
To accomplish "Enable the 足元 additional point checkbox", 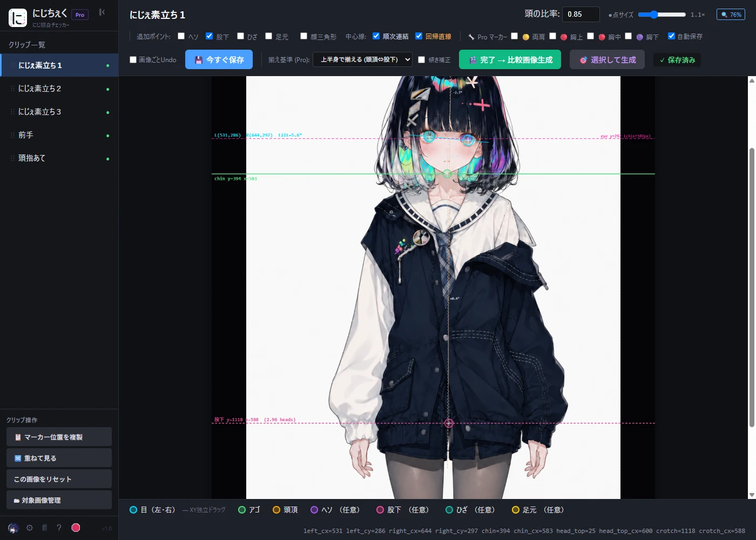I will pyautogui.click(x=269, y=36).
